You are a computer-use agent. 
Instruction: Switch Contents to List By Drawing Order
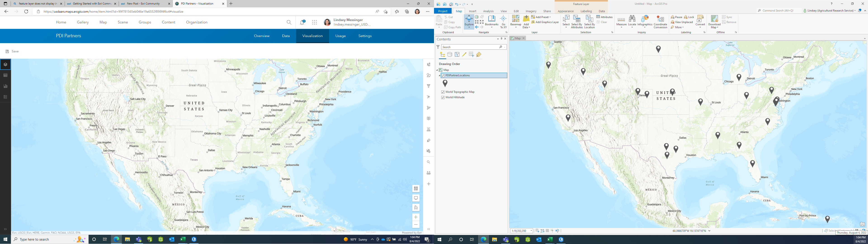(442, 55)
